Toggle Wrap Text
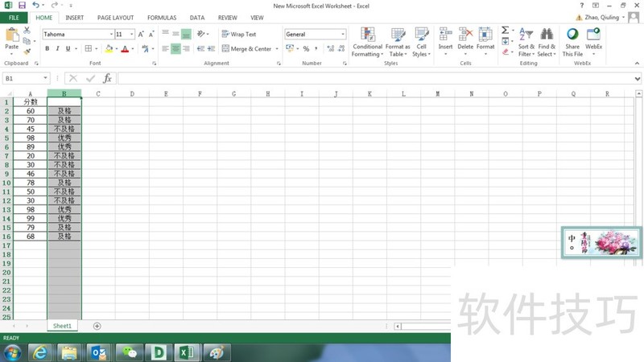644x362 pixels. 238,34
